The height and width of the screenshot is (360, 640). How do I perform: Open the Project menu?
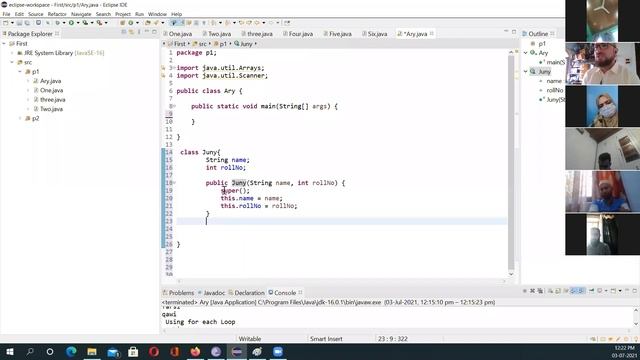tap(122, 14)
